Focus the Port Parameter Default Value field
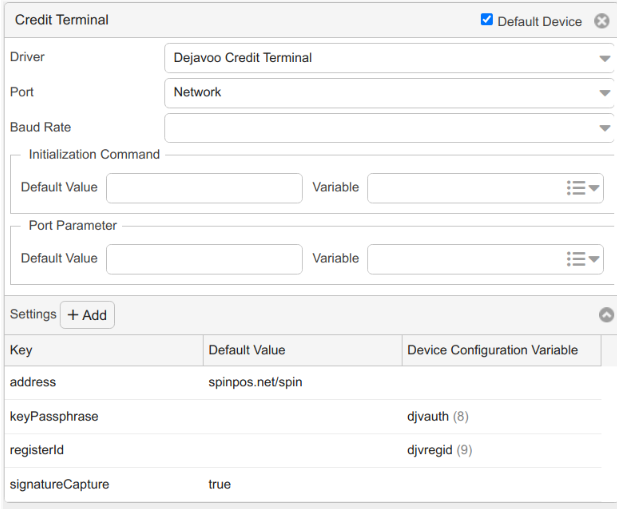 [204, 259]
